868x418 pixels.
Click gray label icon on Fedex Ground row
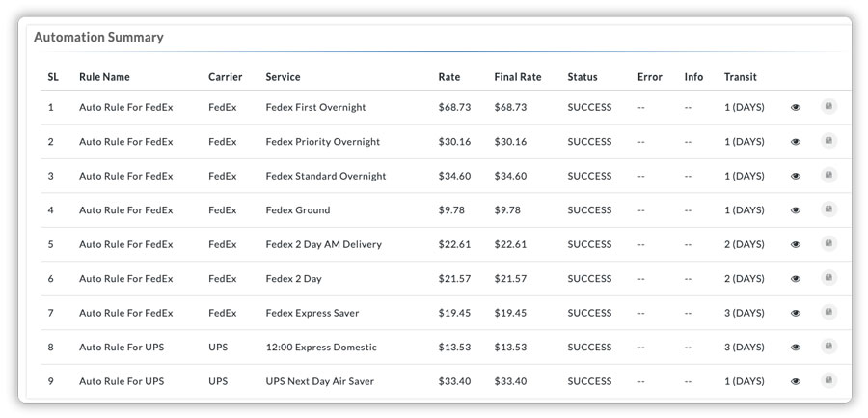point(828,209)
